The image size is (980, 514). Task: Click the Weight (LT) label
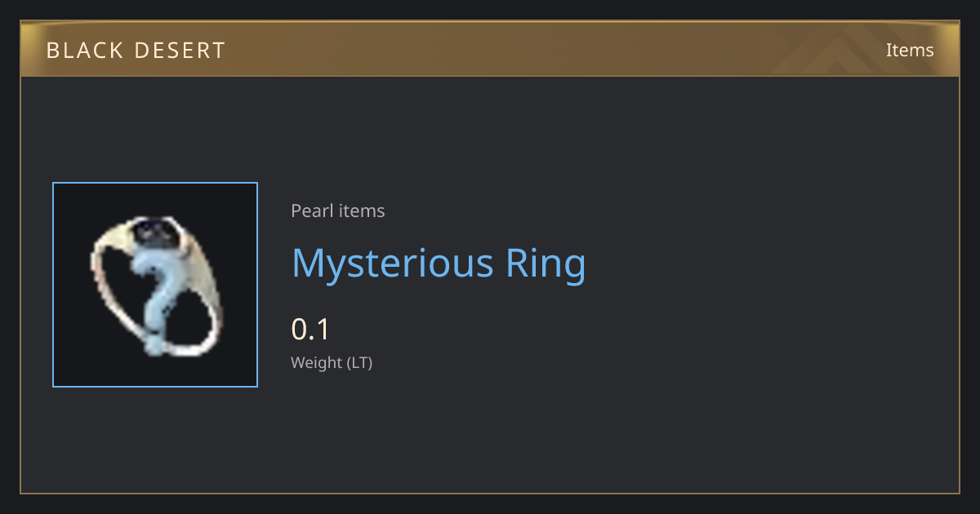tap(332, 363)
